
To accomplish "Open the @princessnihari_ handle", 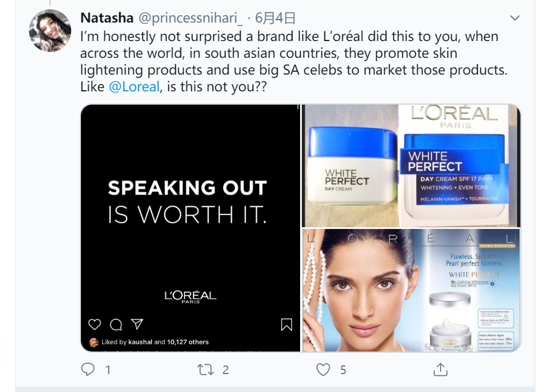I will [x=190, y=19].
